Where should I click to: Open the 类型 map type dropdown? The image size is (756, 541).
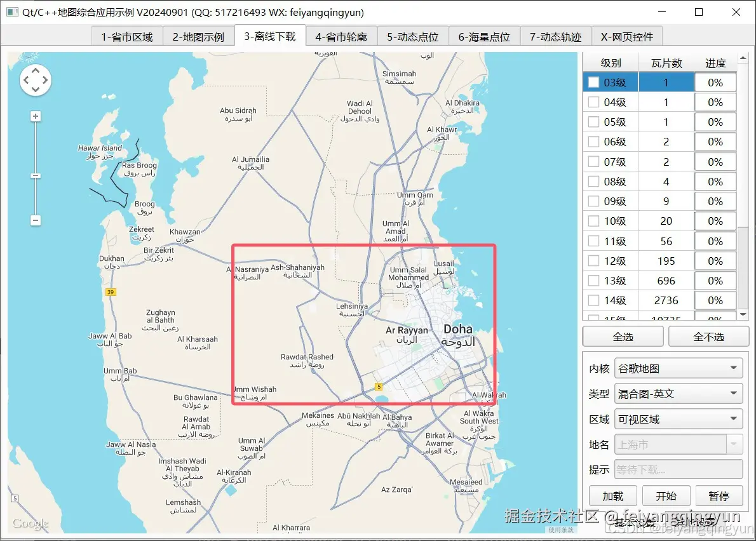[x=678, y=394]
